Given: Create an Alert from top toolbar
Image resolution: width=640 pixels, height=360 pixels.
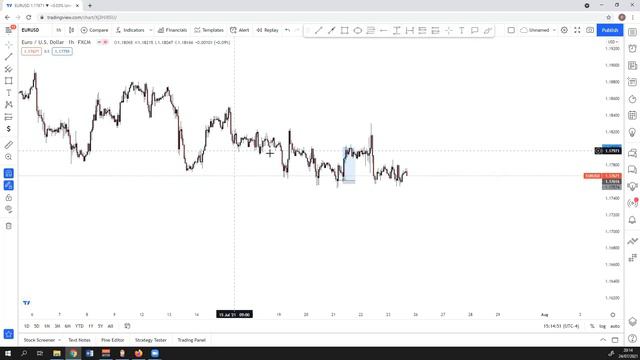Looking at the screenshot, I should (x=240, y=30).
